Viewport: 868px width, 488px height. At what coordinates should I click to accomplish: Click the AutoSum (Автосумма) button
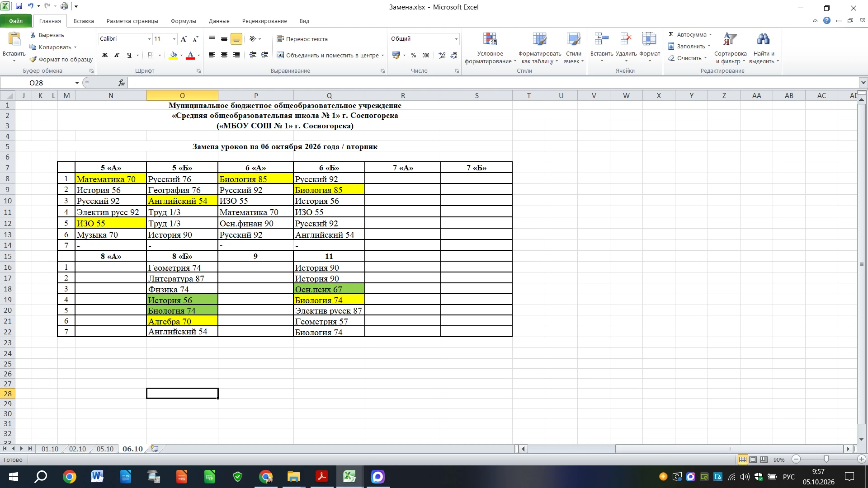click(x=689, y=34)
